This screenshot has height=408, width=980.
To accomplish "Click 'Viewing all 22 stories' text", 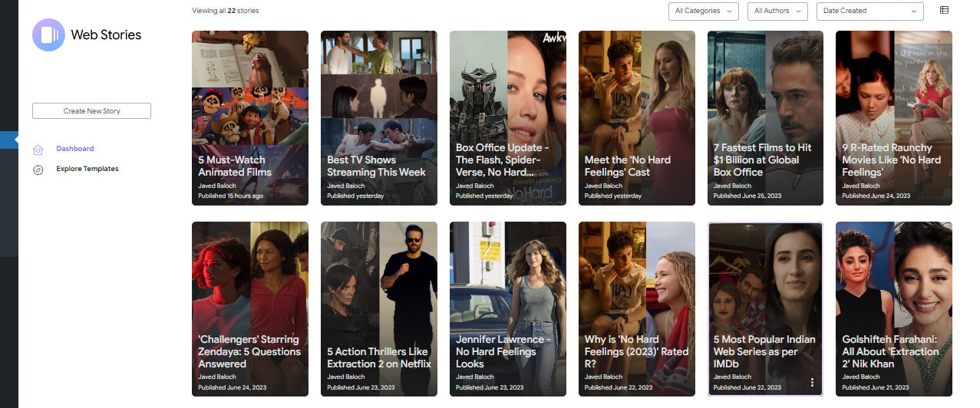I will [226, 11].
